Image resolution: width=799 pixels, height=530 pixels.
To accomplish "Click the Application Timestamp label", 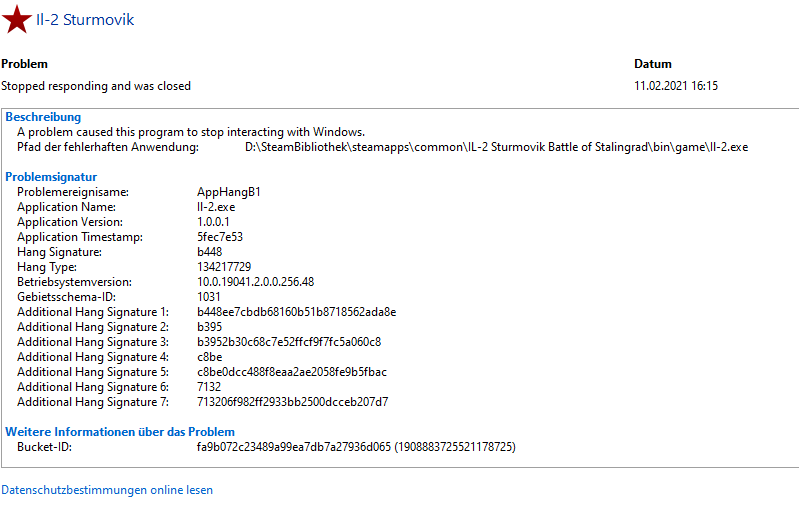I will [x=80, y=237].
